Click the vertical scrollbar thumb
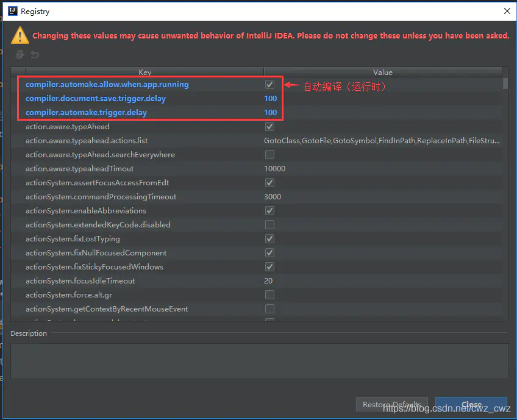 click(x=505, y=84)
